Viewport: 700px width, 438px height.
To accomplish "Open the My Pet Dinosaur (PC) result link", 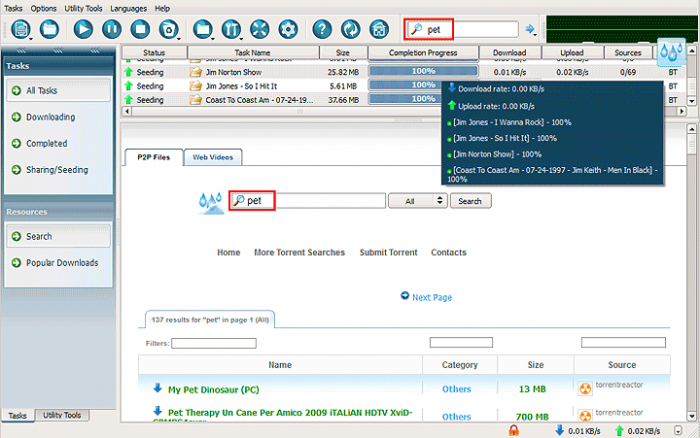I will point(213,389).
